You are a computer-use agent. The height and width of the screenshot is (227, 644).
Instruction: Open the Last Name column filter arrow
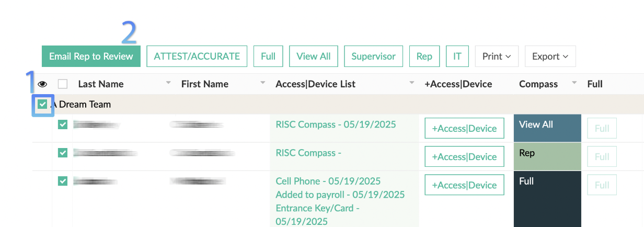coord(168,83)
